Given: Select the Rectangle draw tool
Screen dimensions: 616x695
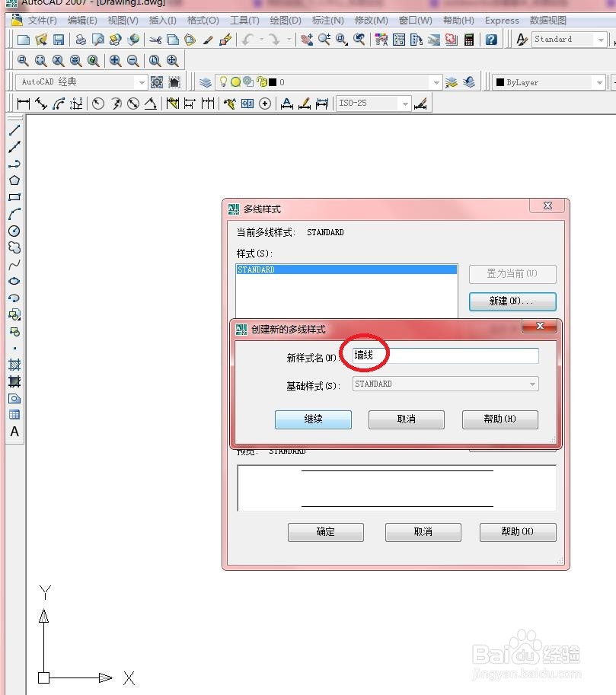Looking at the screenshot, I should point(14,197).
